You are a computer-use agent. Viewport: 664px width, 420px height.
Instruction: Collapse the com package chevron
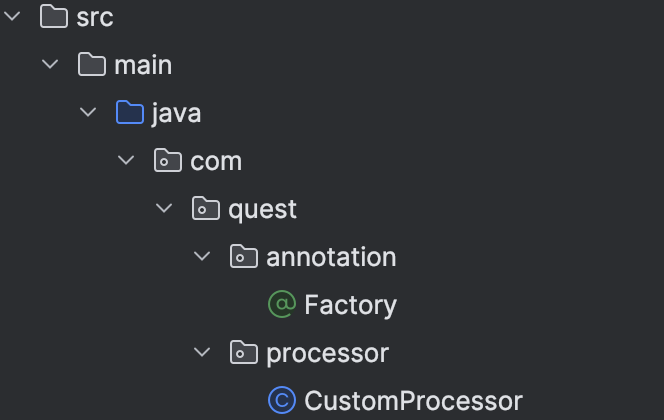click(x=125, y=161)
